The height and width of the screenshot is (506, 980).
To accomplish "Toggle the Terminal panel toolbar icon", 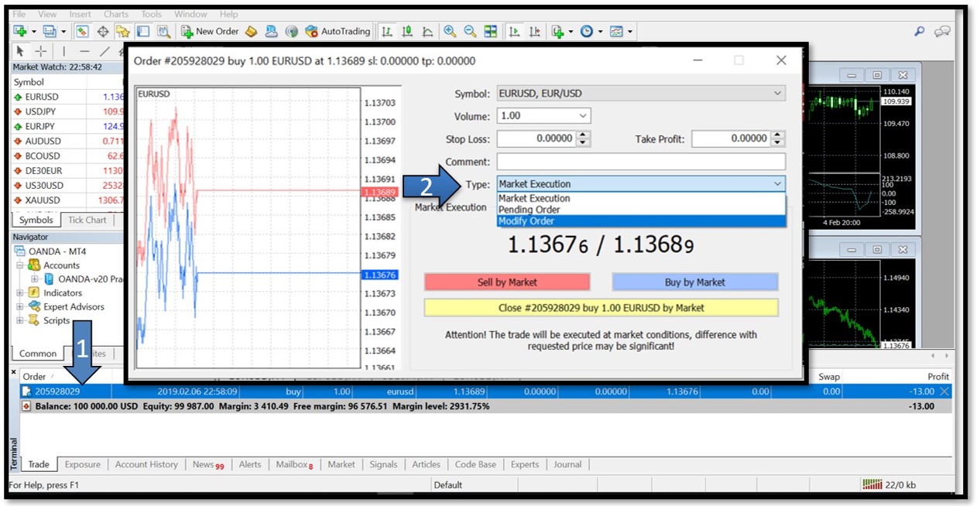I will click(x=143, y=32).
